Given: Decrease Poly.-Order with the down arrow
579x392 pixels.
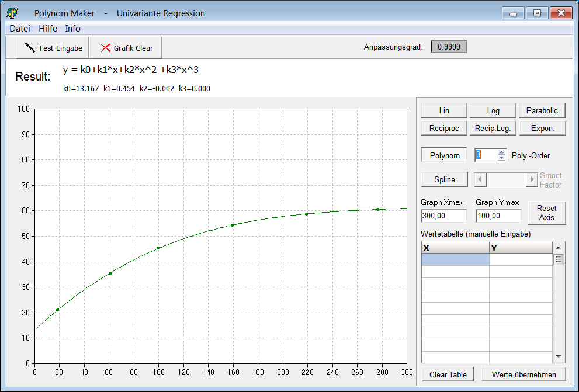Looking at the screenshot, I should (501, 158).
